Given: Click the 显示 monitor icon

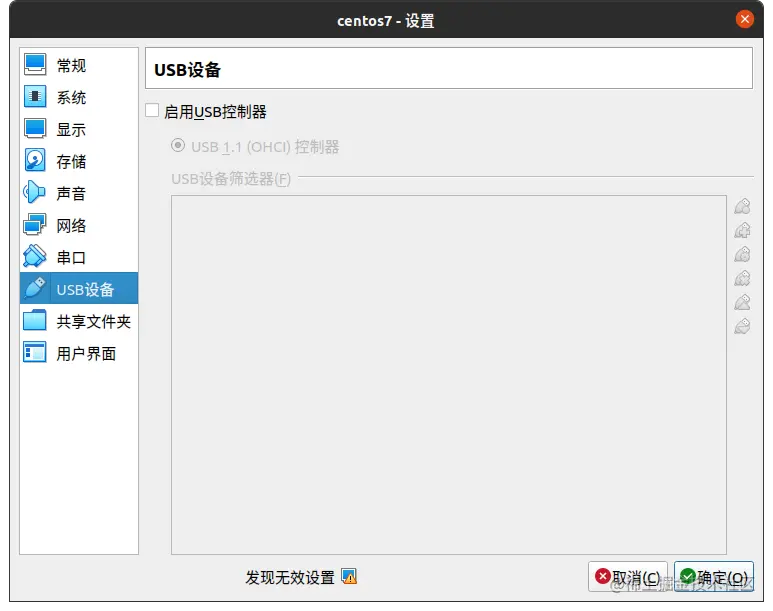Looking at the screenshot, I should 35,129.
